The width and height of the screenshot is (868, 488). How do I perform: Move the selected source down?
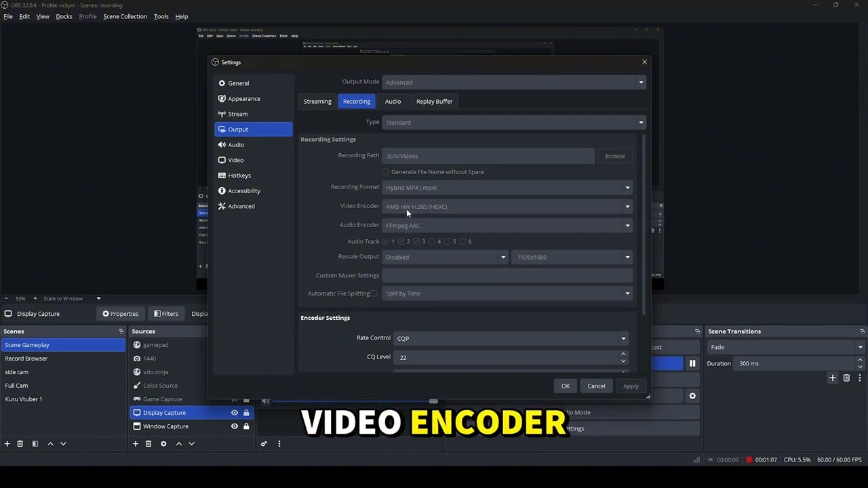pyautogui.click(x=191, y=444)
